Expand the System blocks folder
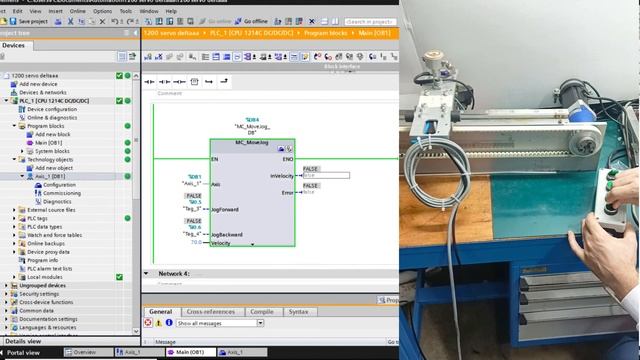The height and width of the screenshot is (360, 640). pyautogui.click(x=22, y=151)
